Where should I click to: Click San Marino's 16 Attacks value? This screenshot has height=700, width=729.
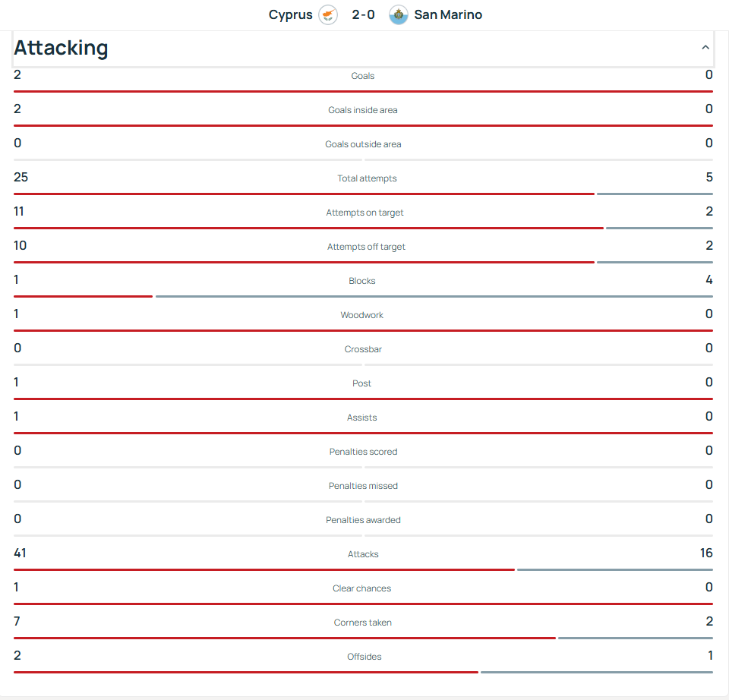706,553
